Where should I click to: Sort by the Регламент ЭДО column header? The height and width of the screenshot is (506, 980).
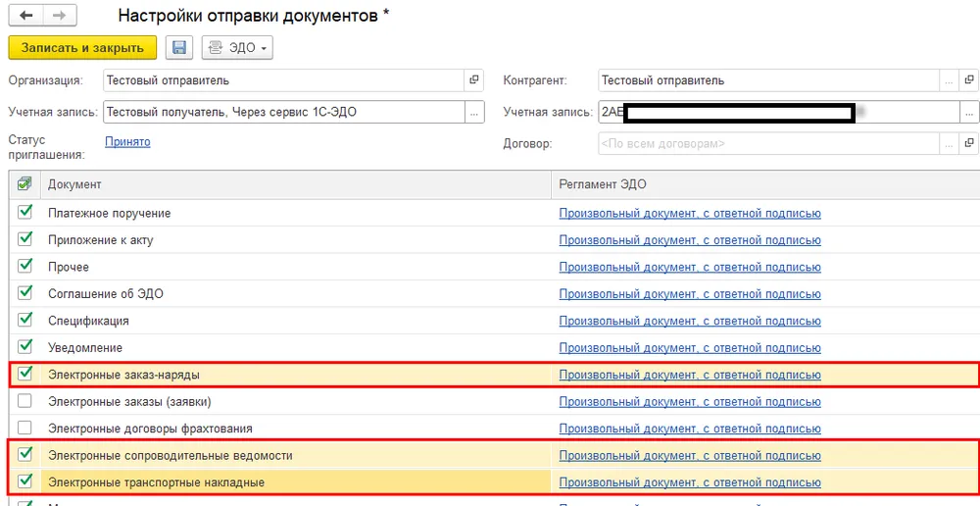click(x=765, y=184)
